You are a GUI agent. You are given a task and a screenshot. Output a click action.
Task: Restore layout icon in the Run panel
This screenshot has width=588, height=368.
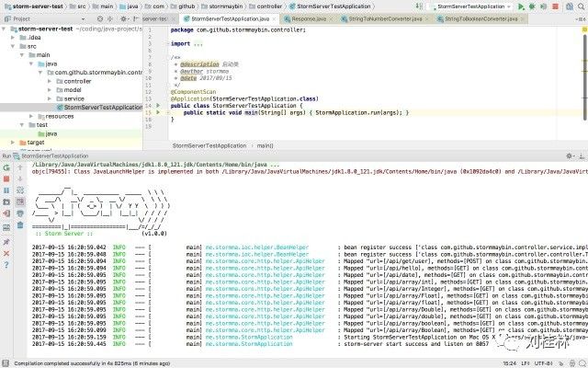click(6, 227)
